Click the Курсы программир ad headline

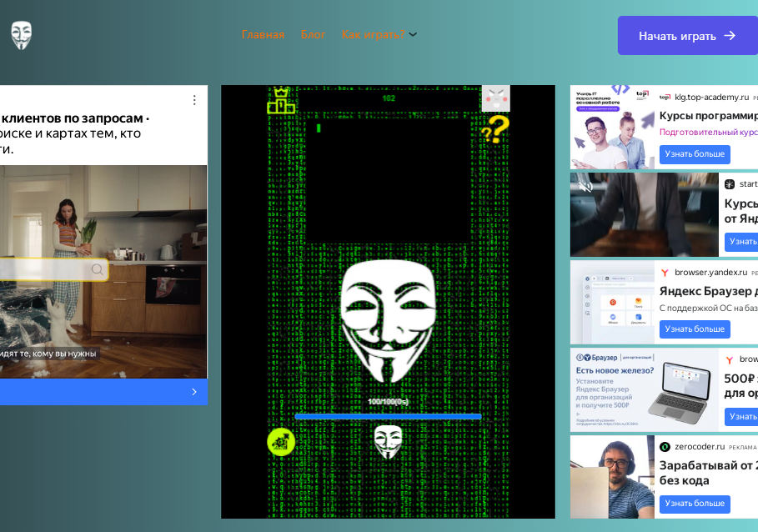click(708, 116)
